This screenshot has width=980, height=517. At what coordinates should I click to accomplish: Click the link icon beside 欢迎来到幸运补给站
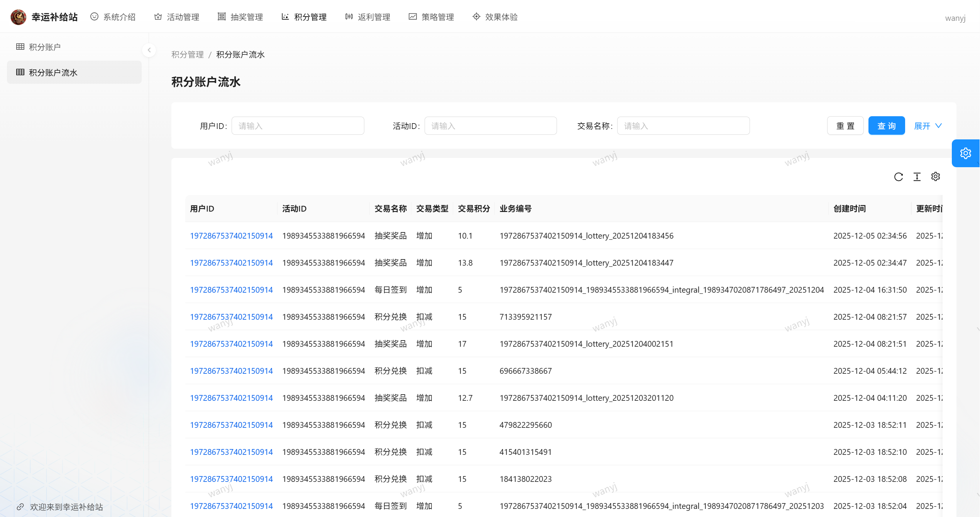pos(20,507)
